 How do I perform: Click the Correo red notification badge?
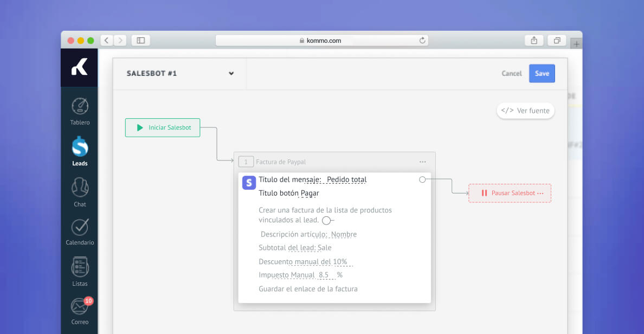pos(88,301)
